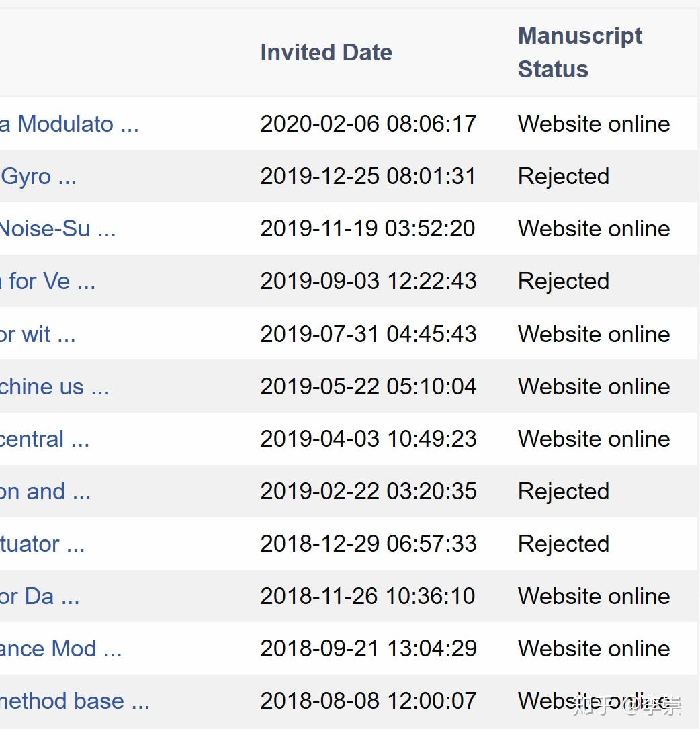Image resolution: width=700 pixels, height=735 pixels.
Task: Select the 'or wit ...' manuscript link
Action: coord(37,334)
